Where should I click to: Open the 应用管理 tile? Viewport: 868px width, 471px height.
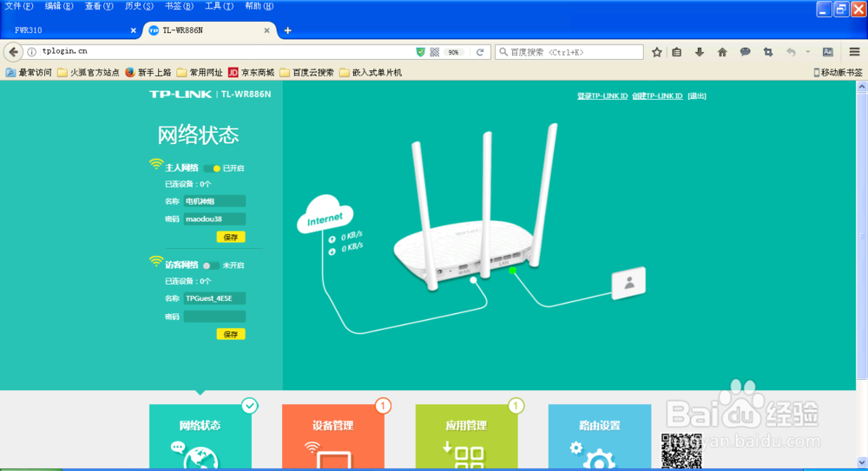[467, 436]
